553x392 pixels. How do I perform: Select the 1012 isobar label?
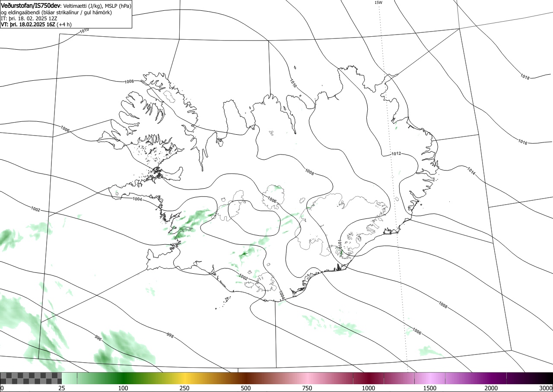tap(396, 154)
